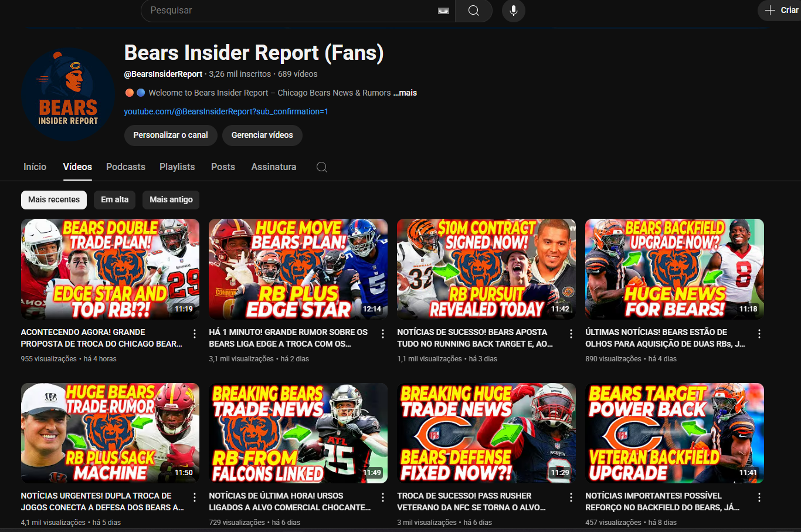Open options for Notícias de Última Hora video

(383, 497)
